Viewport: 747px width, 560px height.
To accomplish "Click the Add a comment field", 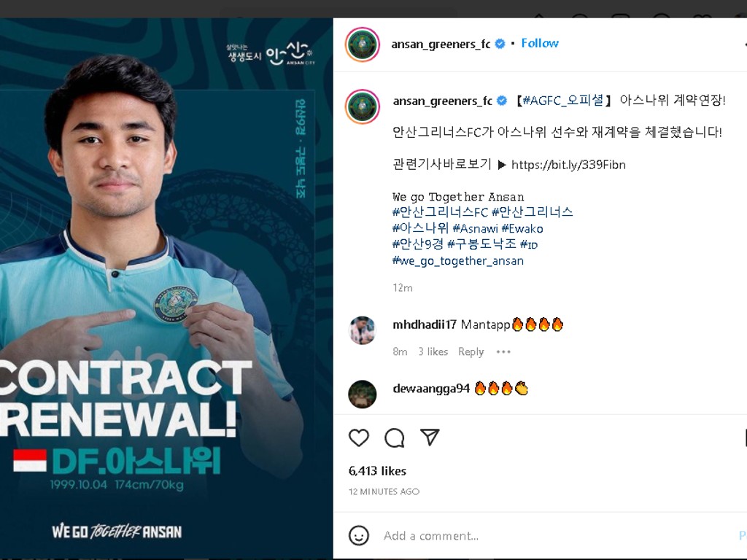I will 557,536.
